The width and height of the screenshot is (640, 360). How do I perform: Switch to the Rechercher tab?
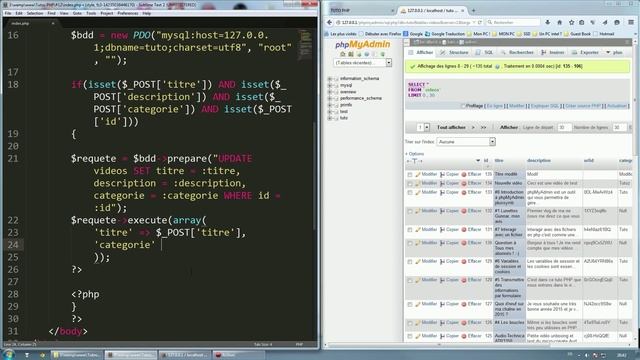[x=517, y=52]
